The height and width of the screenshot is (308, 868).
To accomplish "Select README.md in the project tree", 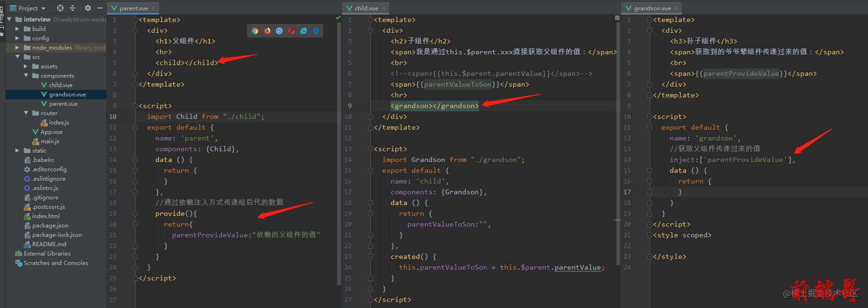I will (x=49, y=244).
